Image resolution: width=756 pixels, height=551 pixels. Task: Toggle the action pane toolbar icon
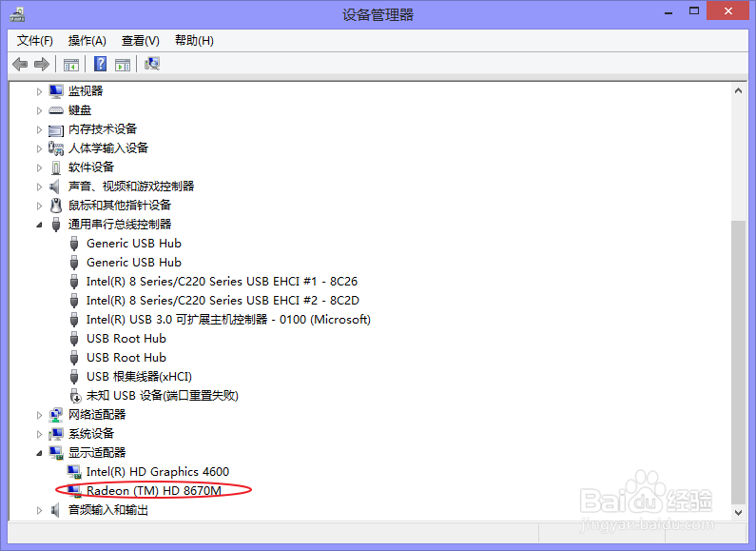[123, 64]
